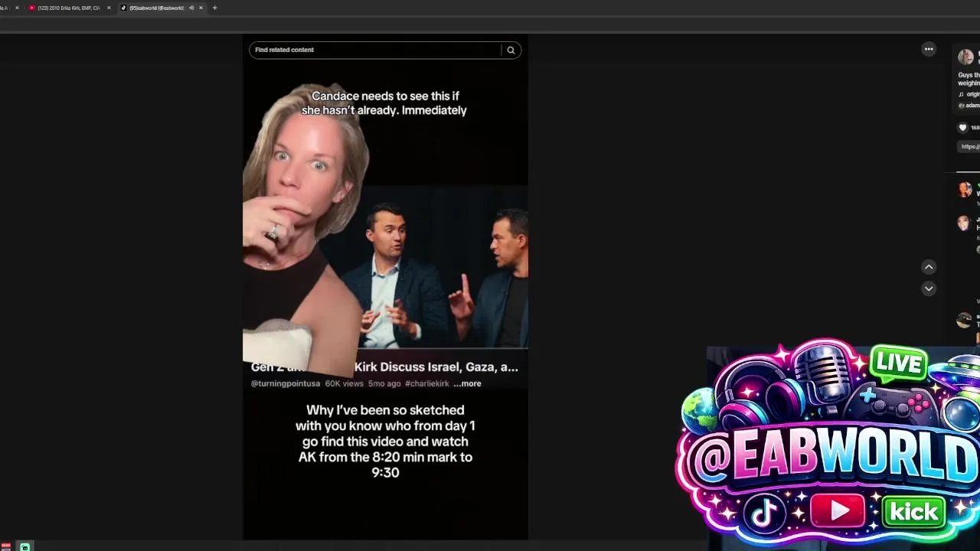Open the red taskbar app icon

pyautogui.click(x=6, y=546)
